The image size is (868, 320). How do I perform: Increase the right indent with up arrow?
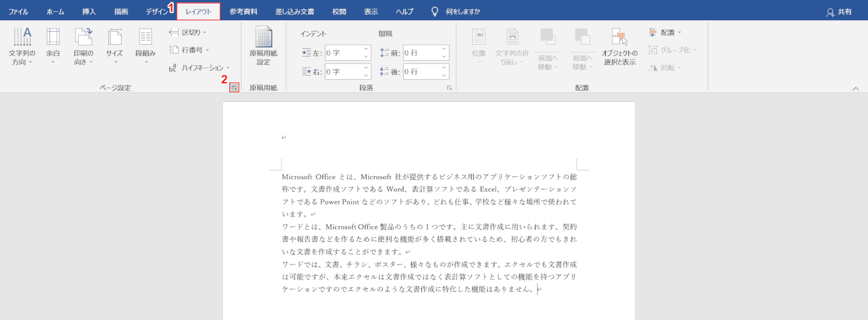(366, 68)
